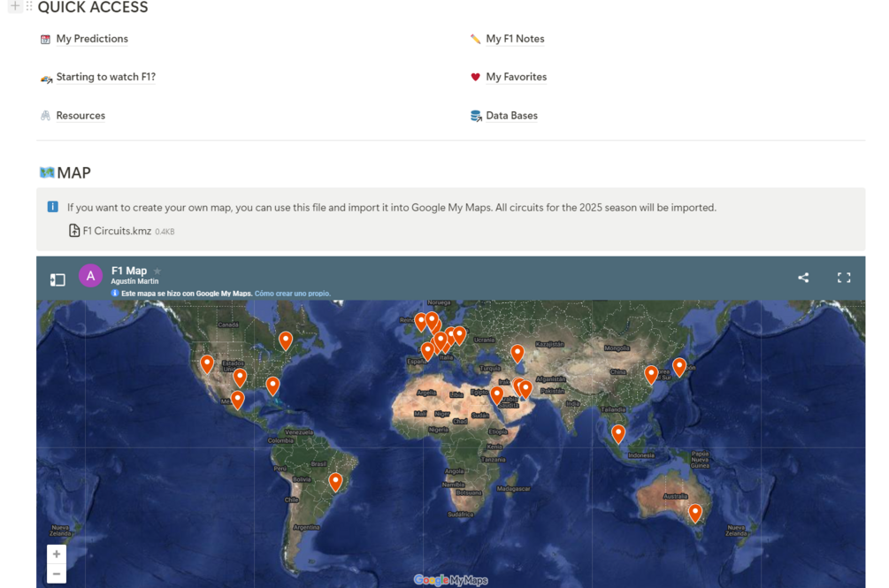Click the binoculars icon beside Resources
This screenshot has width=889, height=588.
click(45, 116)
